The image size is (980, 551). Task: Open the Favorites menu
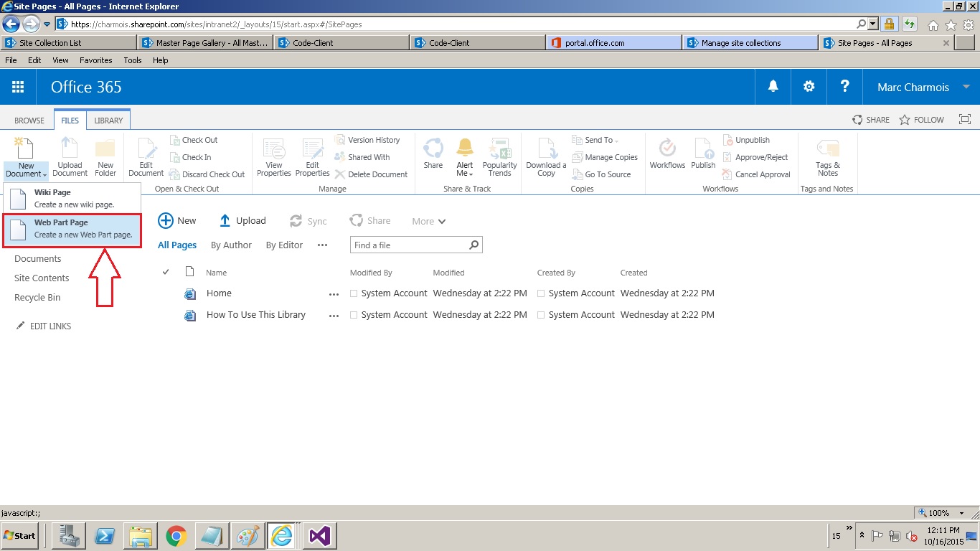pyautogui.click(x=95, y=60)
